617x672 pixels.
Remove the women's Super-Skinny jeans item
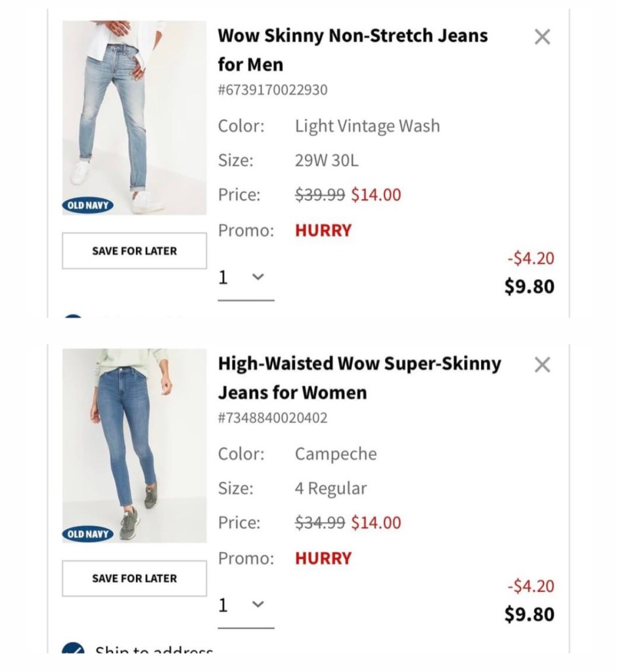542,365
